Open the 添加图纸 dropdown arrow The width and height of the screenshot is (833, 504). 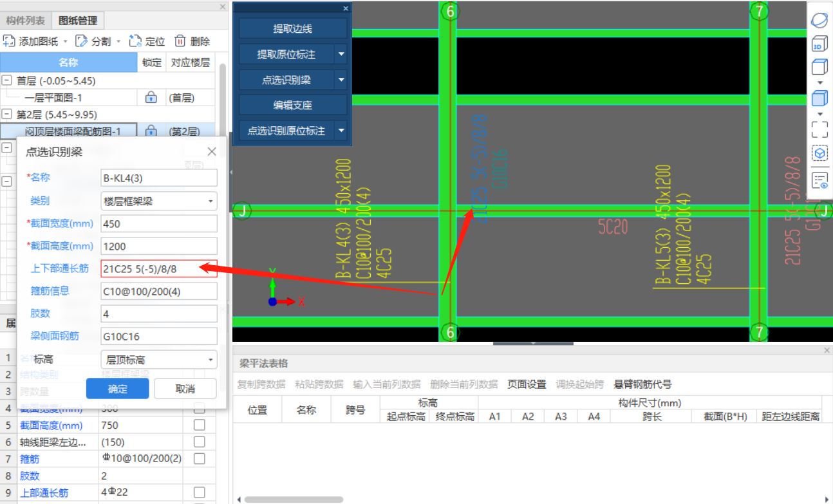tap(64, 42)
